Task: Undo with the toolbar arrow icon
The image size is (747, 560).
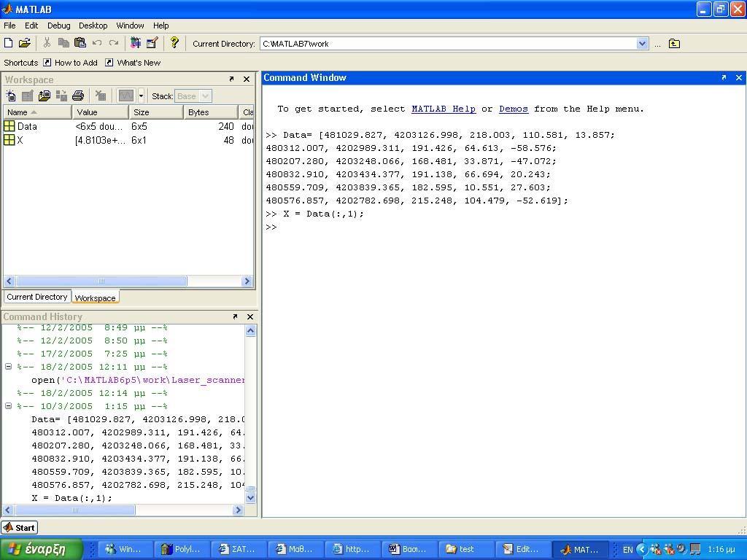Action: tap(97, 43)
